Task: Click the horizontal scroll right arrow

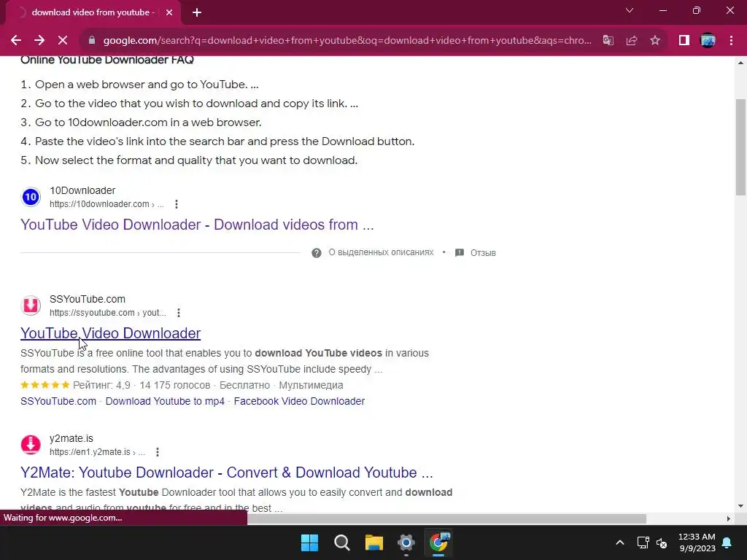Action: (x=729, y=518)
